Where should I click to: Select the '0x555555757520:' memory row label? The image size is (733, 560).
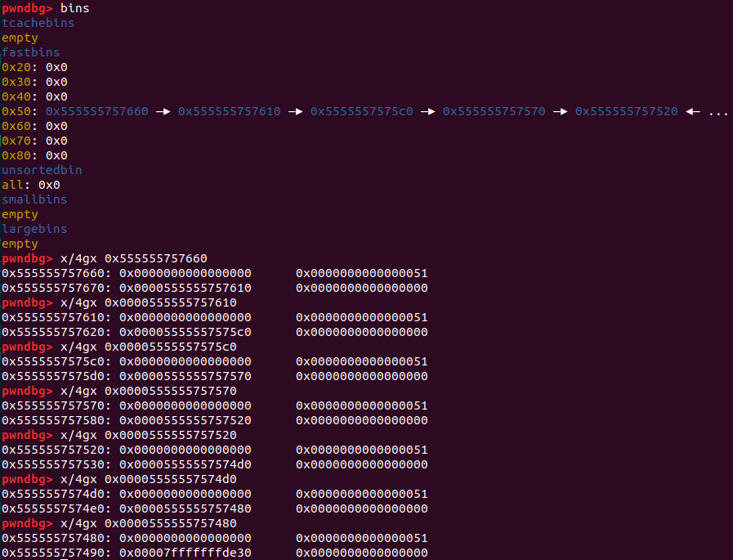point(56,450)
